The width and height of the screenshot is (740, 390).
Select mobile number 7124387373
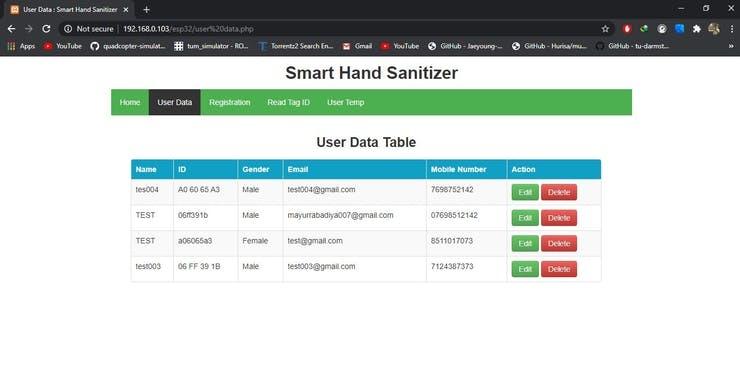[452, 266]
